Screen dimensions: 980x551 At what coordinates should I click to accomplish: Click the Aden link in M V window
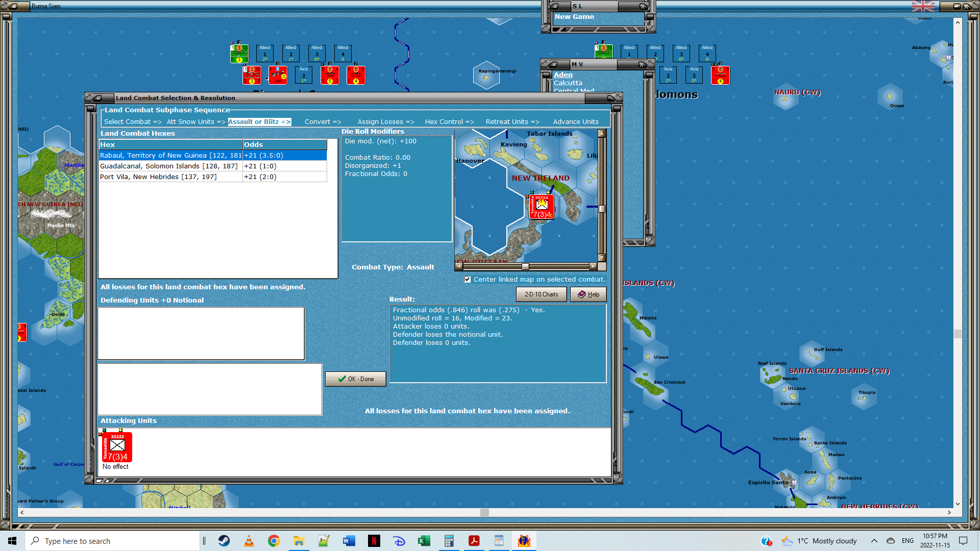point(563,75)
